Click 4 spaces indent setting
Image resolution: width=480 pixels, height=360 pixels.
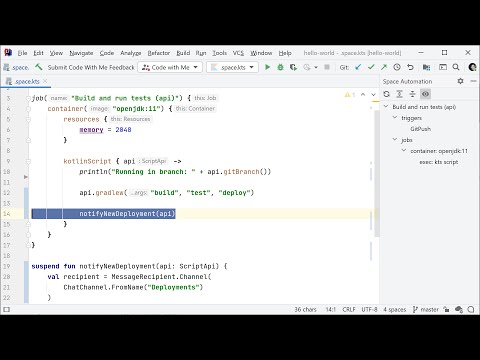click(394, 309)
